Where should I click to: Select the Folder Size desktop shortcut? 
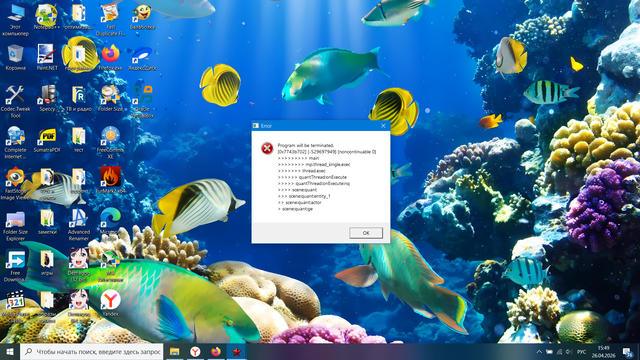[x=110, y=98]
